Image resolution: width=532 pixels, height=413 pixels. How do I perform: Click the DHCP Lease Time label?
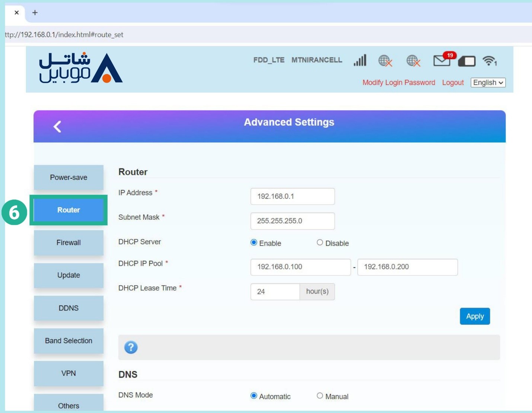147,288
